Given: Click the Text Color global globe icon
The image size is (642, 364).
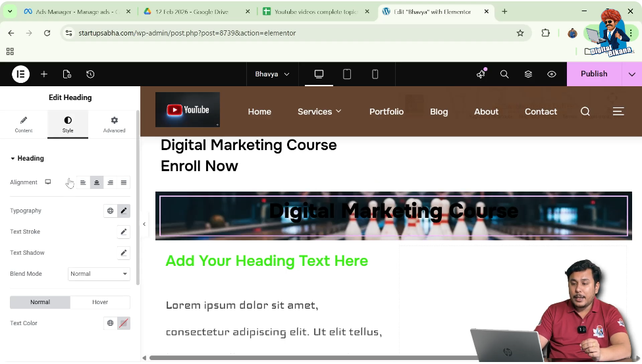Looking at the screenshot, I should [110, 323].
